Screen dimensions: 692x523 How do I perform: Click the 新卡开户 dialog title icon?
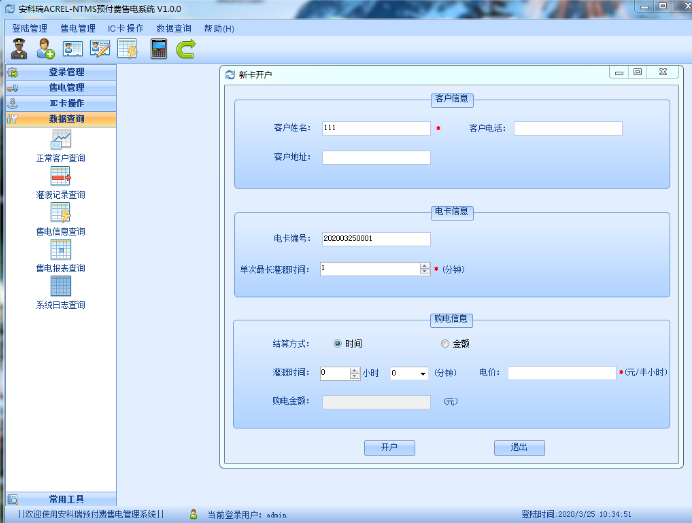click(230, 75)
